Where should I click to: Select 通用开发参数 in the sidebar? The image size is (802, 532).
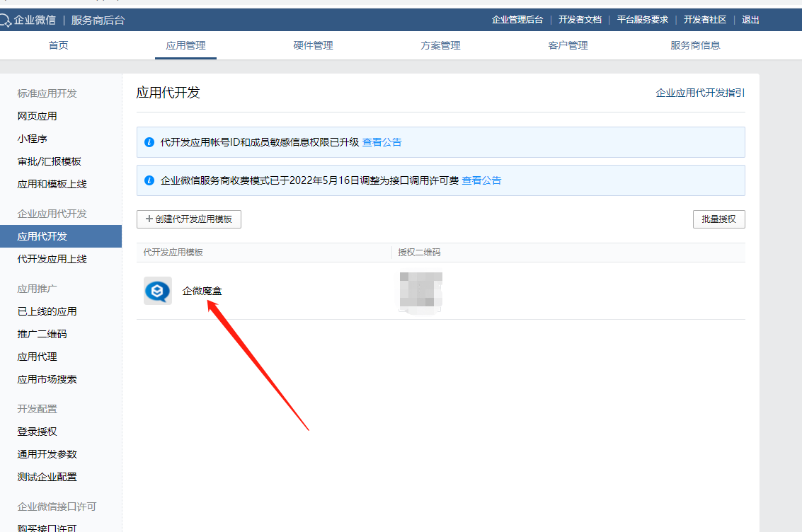tap(47, 454)
